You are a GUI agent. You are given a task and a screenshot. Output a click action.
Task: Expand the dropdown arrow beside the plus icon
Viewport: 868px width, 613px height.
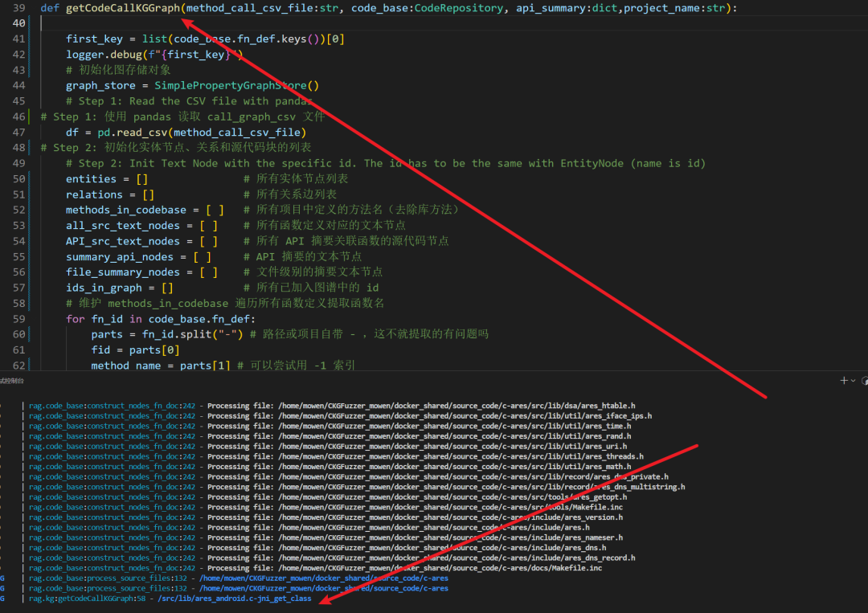coord(852,381)
